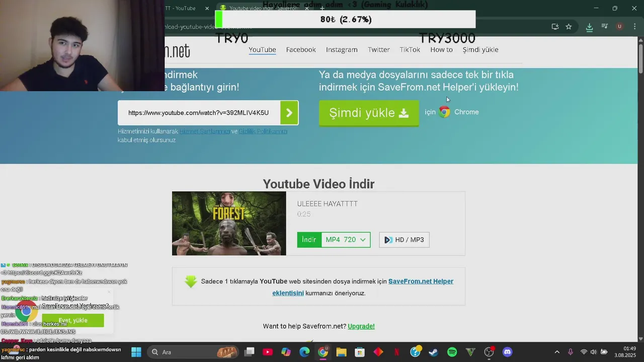Viewport: 644px width, 362px height.
Task: Open Microsoft Store from the taskbar
Action: [359, 352]
